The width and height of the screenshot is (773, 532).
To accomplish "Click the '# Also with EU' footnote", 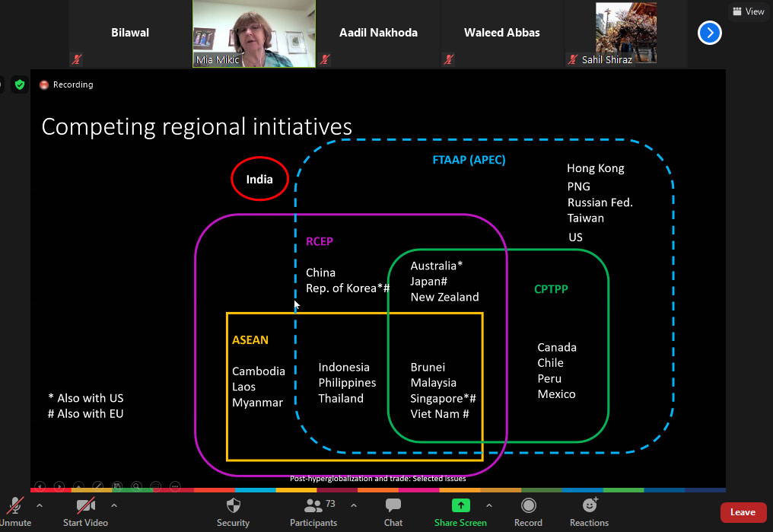I will click(x=85, y=414).
